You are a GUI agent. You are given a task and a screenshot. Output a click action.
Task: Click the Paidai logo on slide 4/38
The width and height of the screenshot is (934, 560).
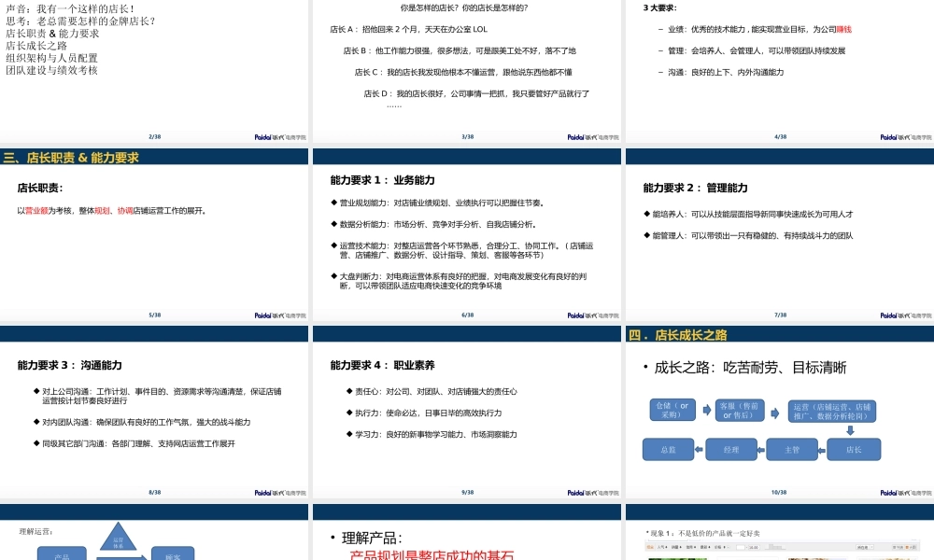[895, 135]
